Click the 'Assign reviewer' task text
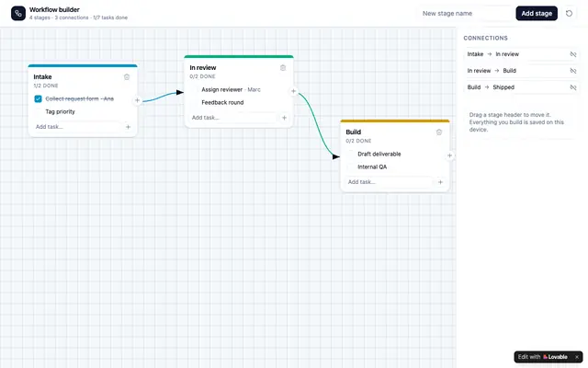 pos(222,90)
